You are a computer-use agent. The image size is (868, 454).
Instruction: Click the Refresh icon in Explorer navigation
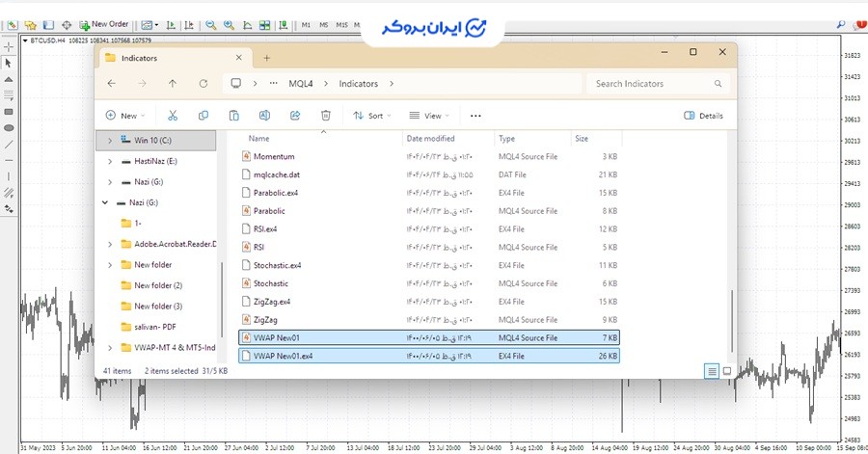point(203,84)
